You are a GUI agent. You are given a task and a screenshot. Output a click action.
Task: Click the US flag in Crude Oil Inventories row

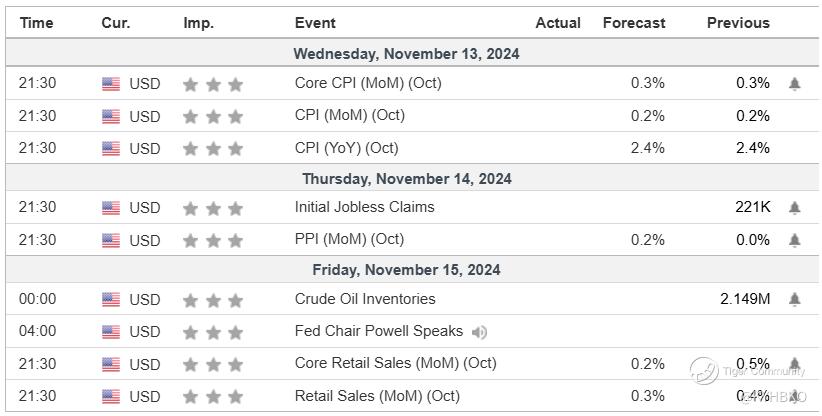111,300
